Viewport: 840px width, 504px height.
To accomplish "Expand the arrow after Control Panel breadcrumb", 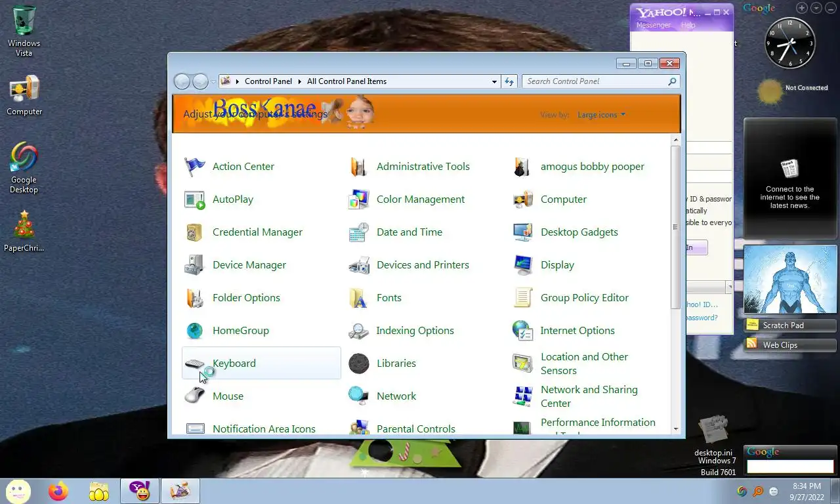I will click(299, 81).
